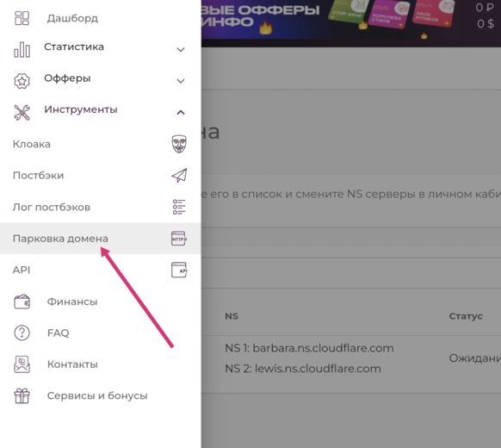Image resolution: width=501 pixels, height=448 pixels.
Task: Click the Финансы wallet icon
Action: [22, 302]
